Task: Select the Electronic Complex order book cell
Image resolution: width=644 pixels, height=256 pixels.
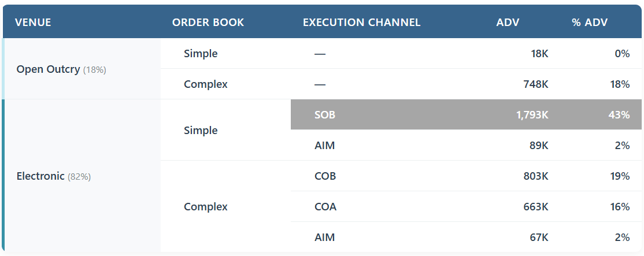Action: pyautogui.click(x=225, y=206)
